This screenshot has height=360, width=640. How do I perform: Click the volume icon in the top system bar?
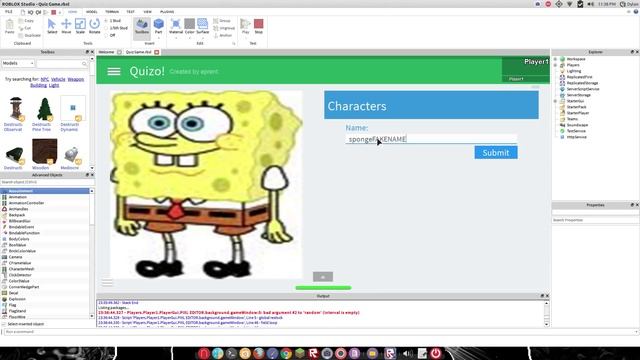click(x=591, y=4)
